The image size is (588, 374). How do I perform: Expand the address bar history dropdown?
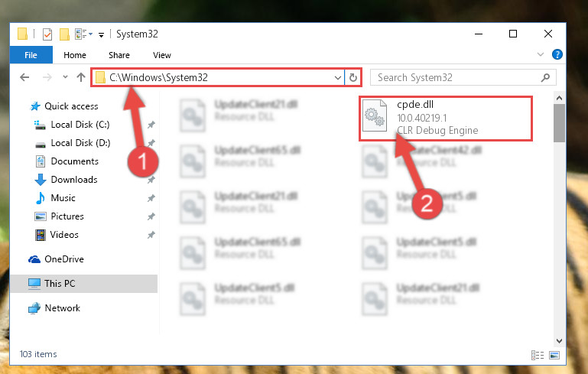pyautogui.click(x=337, y=77)
